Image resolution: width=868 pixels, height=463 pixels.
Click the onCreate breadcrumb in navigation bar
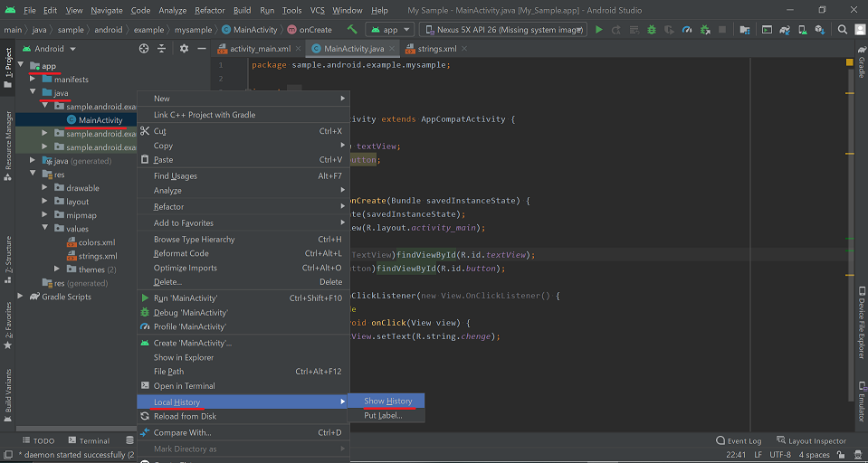point(310,30)
